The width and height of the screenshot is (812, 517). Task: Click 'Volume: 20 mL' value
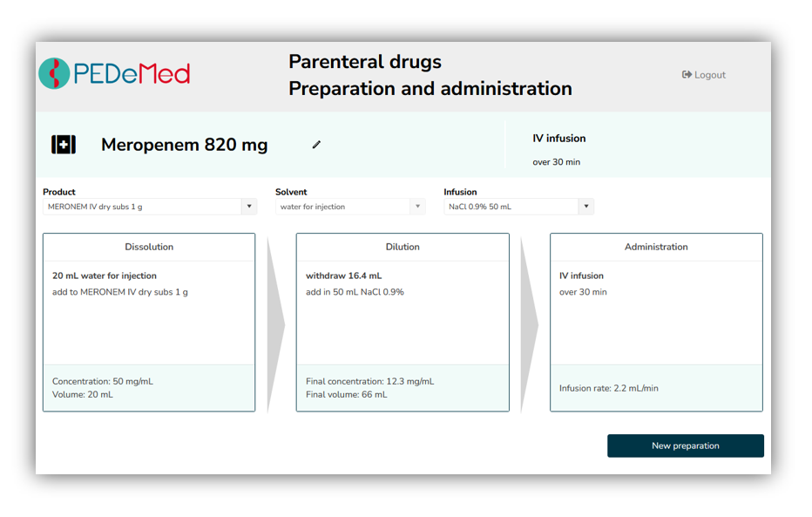[83, 395]
